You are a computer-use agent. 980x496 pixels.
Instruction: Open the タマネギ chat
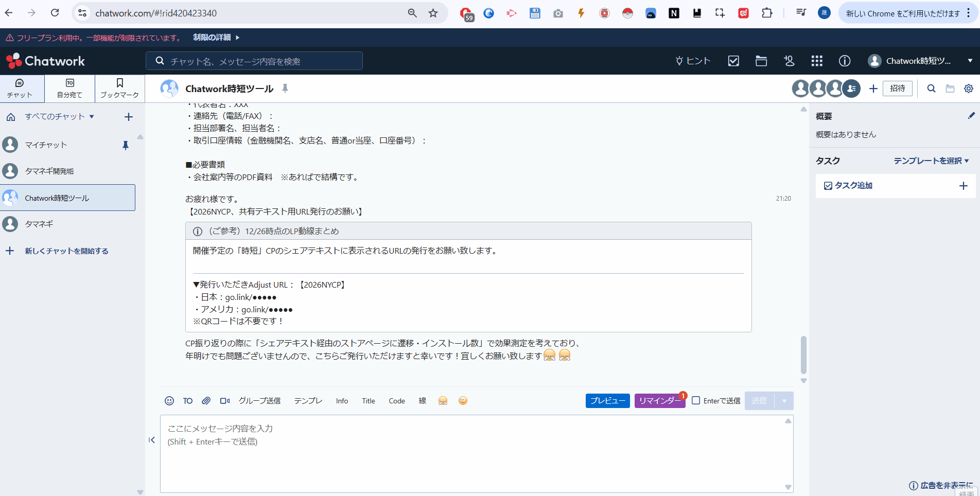[x=67, y=224]
